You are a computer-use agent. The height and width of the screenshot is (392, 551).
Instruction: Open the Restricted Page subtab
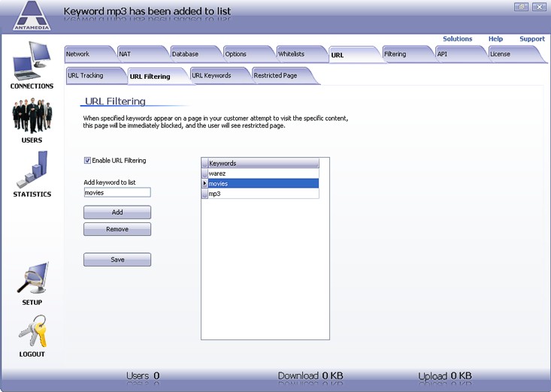tap(275, 76)
